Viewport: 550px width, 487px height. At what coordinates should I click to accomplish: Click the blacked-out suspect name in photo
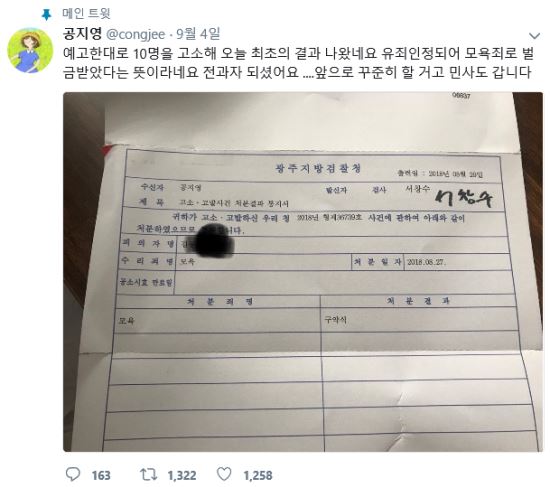coord(212,240)
